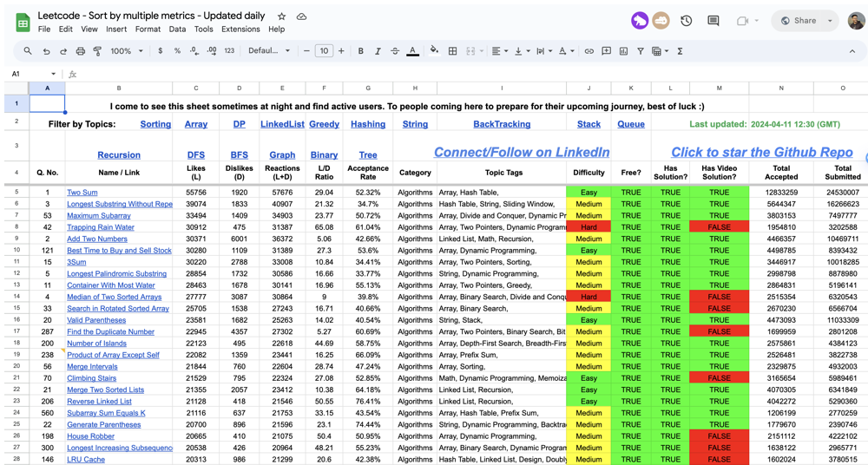Open the text color picker
Screen dimensions: 868x465
(412, 51)
